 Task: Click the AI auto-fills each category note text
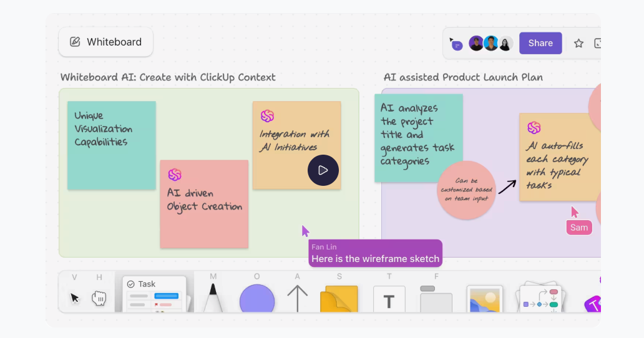point(557,165)
